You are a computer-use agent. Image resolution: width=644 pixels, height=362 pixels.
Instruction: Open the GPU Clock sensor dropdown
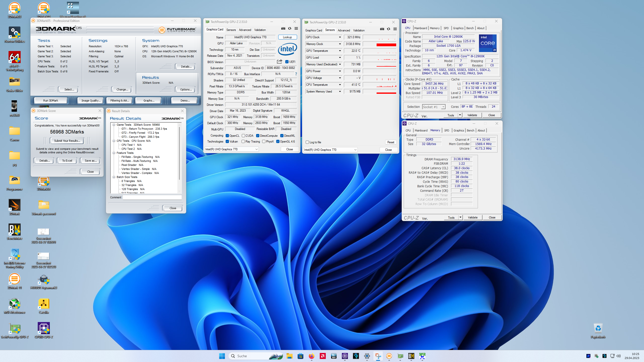(x=340, y=37)
